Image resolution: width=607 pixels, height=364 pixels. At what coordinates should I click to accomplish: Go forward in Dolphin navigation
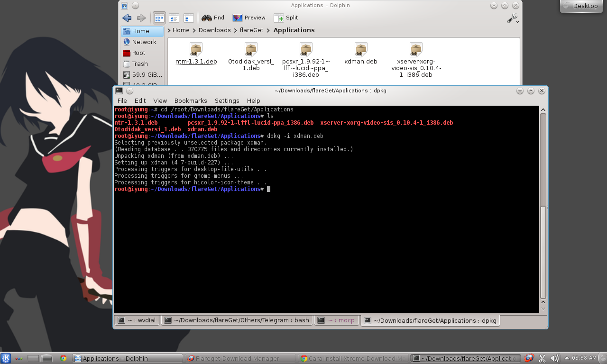(141, 18)
